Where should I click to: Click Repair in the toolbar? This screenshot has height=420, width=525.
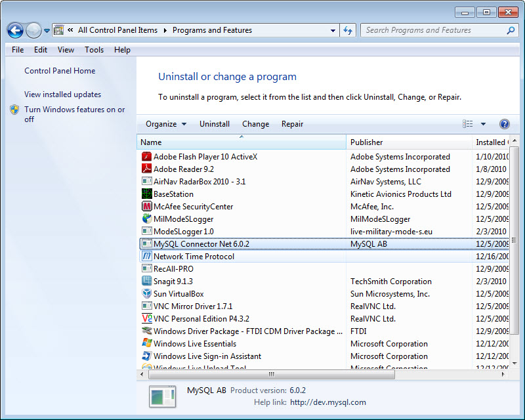[292, 124]
